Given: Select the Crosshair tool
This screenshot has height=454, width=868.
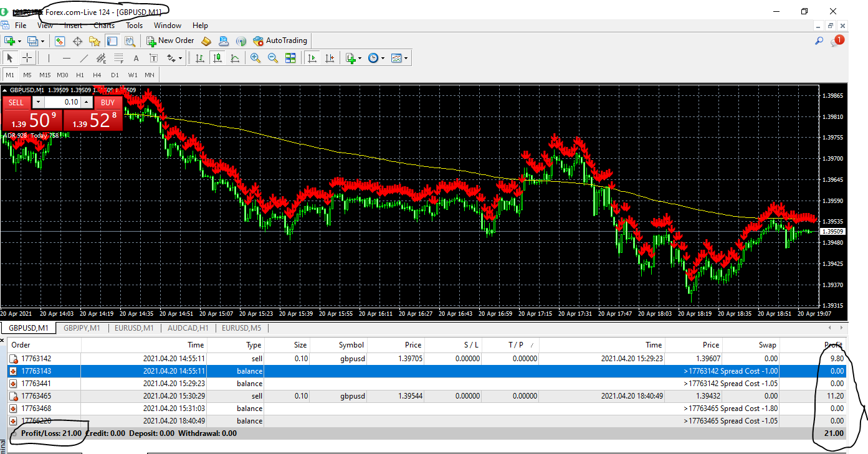Looking at the screenshot, I should [x=27, y=58].
